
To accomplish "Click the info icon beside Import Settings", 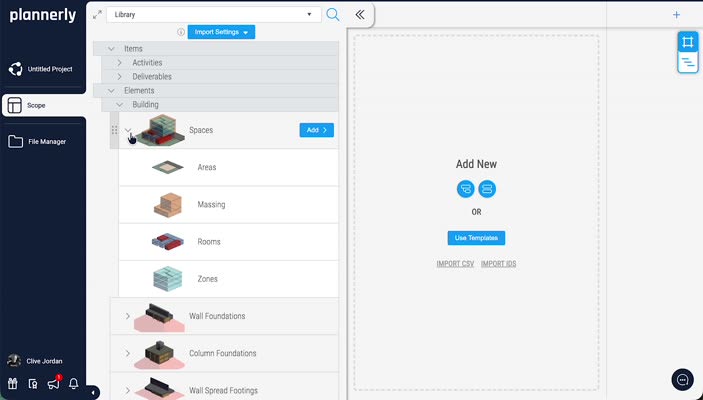I will click(x=181, y=32).
